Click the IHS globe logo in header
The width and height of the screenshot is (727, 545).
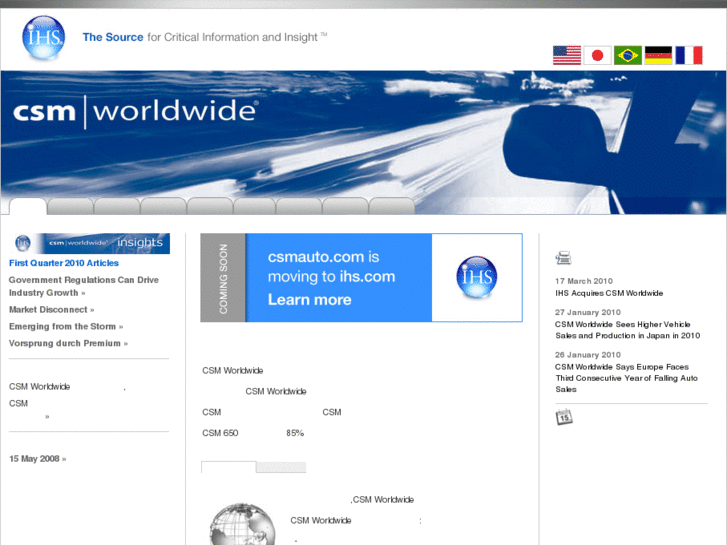44,38
